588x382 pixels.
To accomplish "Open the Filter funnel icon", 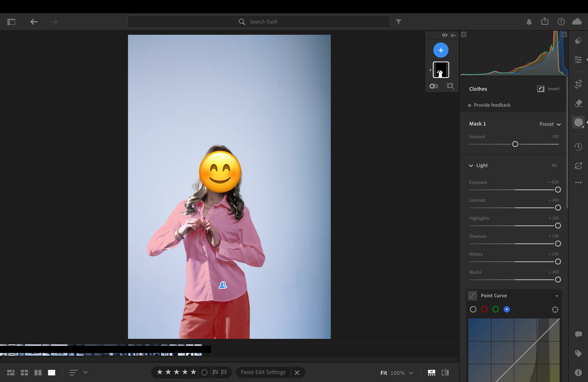I will point(399,22).
